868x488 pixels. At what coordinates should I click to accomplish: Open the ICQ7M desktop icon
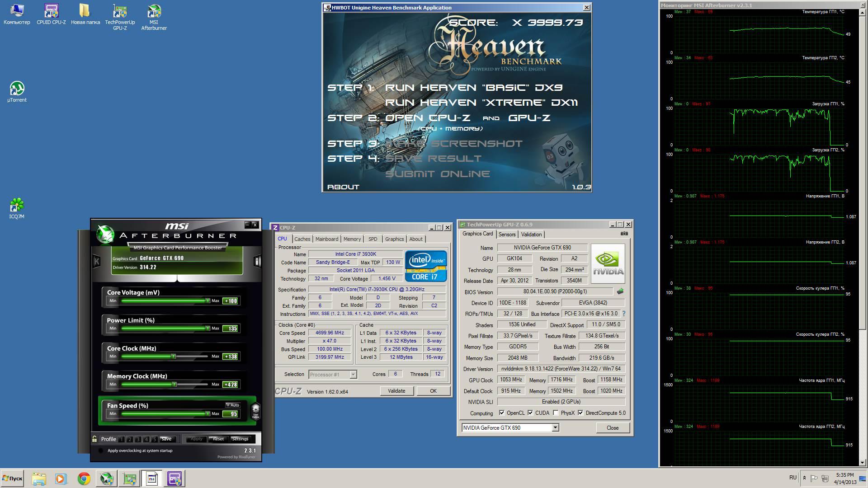(x=17, y=208)
